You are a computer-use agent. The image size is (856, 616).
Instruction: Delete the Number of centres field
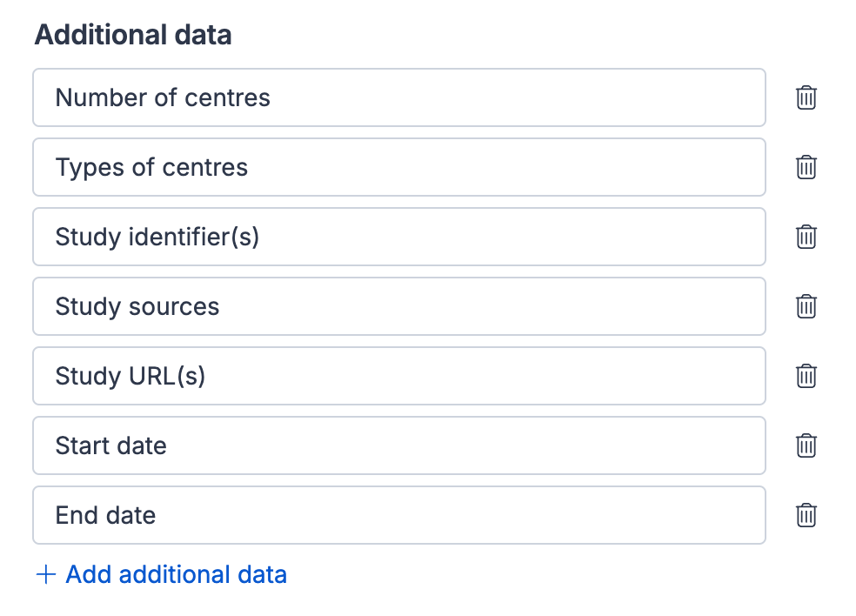tap(806, 97)
